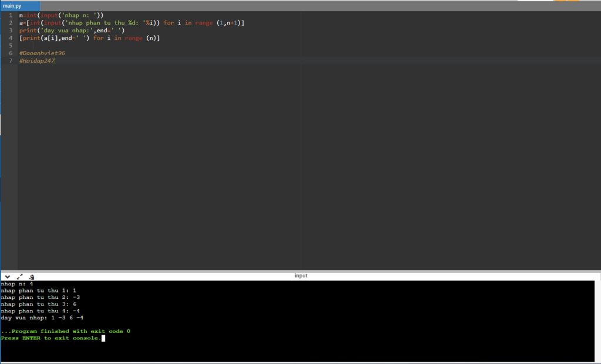
Task: Click line number 1 in the gutter
Action: pyautogui.click(x=11, y=15)
